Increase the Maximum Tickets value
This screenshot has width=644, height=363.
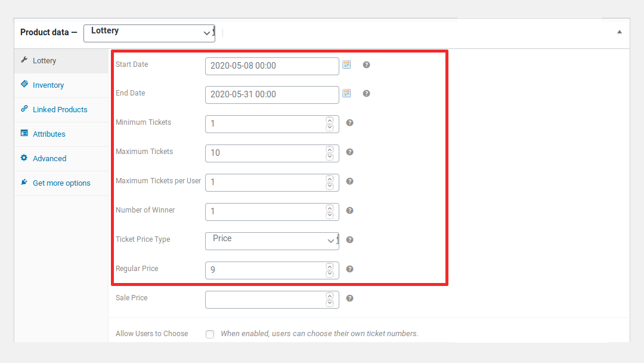329,150
